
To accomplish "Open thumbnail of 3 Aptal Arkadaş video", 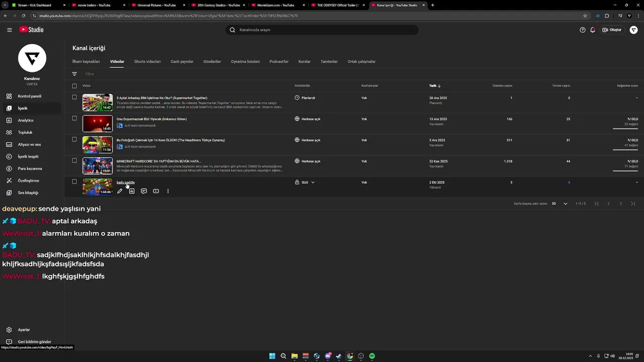I will [x=98, y=103].
